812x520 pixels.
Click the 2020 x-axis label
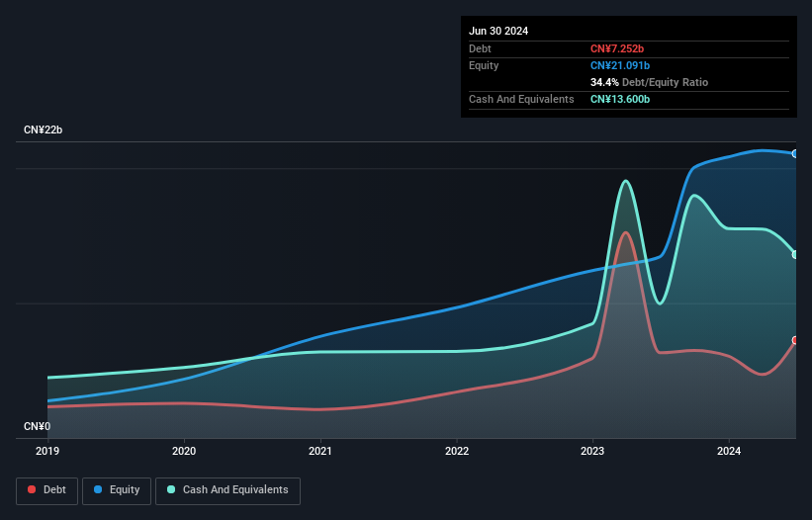tap(184, 451)
